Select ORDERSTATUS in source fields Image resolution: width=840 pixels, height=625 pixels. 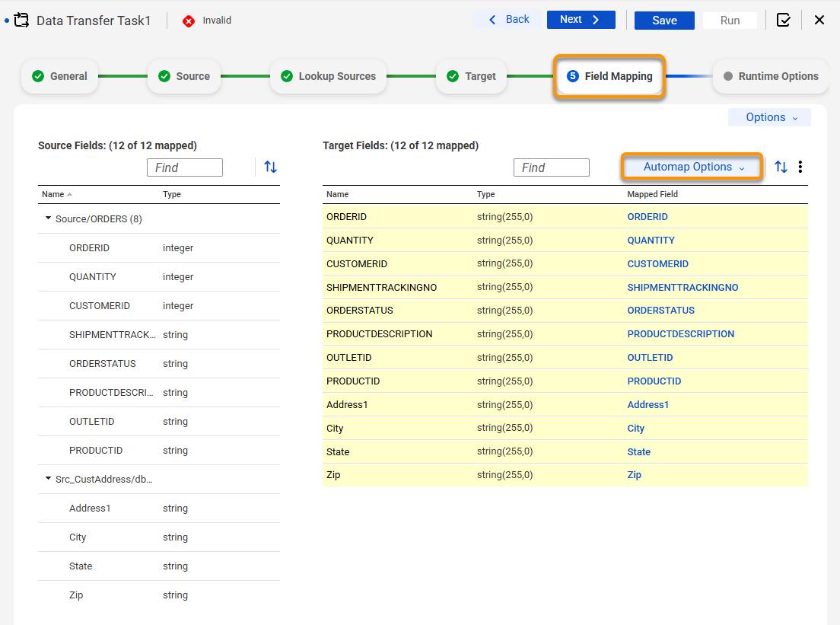159,363
